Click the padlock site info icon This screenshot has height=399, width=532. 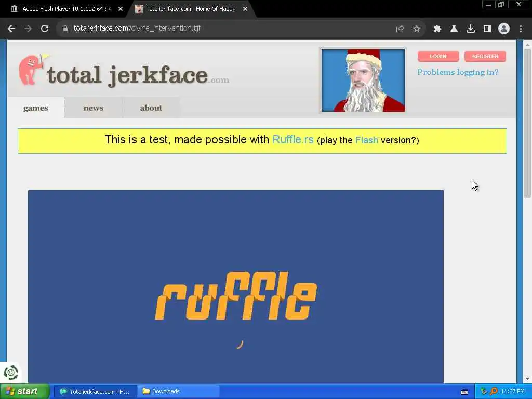coord(65,29)
